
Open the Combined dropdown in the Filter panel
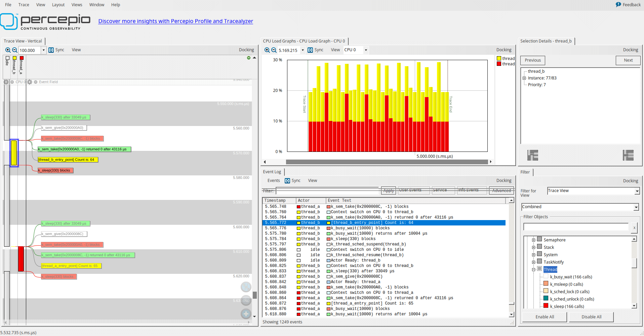coord(636,207)
